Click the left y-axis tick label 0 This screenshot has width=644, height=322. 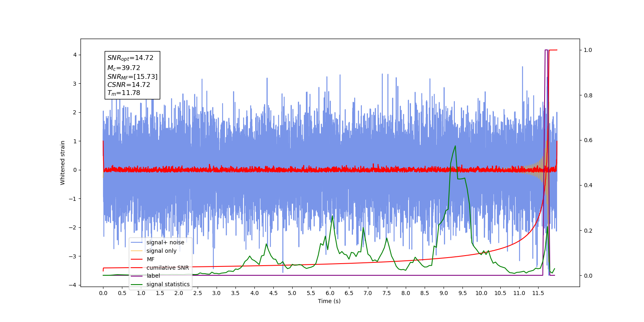pos(74,170)
